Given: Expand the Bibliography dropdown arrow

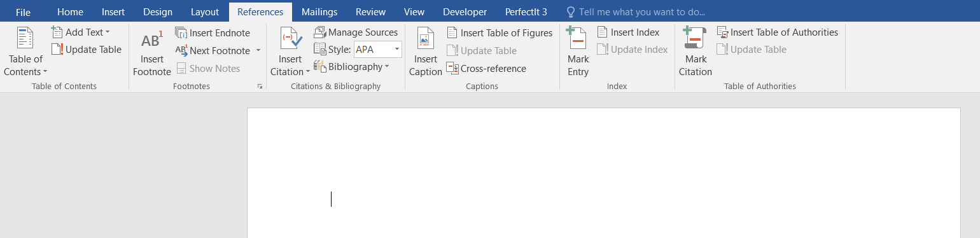Looking at the screenshot, I should point(386,67).
